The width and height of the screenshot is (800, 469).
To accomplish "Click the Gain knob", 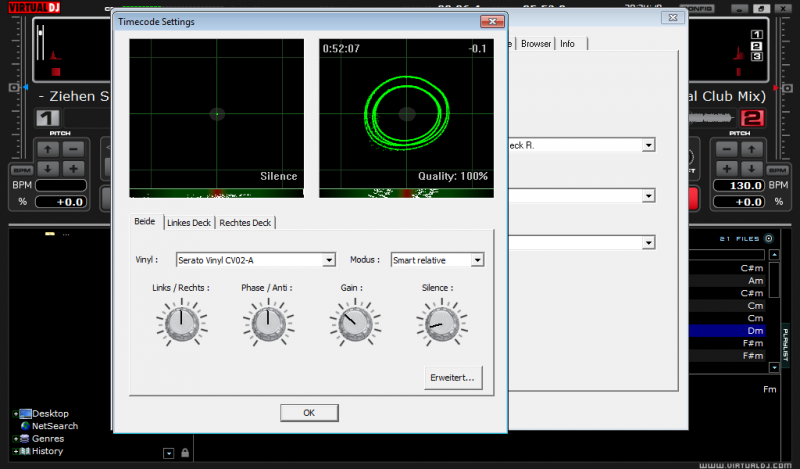I will click(355, 324).
